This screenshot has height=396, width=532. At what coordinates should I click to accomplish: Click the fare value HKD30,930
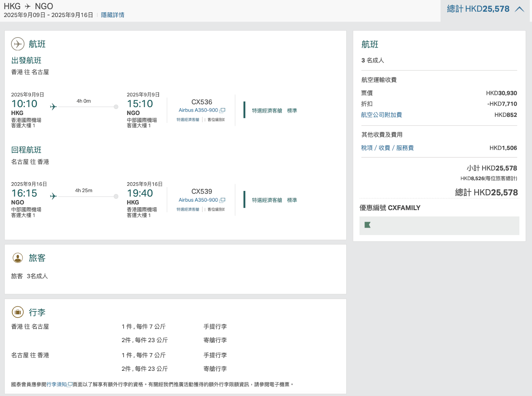point(501,93)
